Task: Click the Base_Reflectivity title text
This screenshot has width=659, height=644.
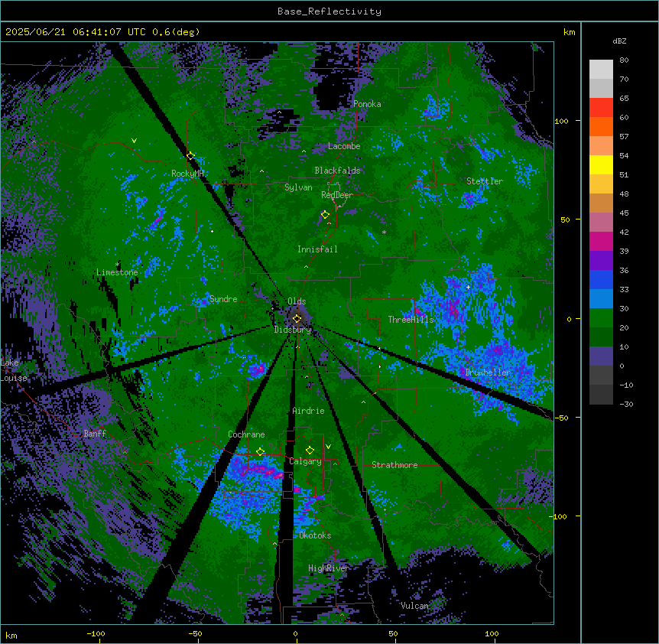Action: coord(329,11)
